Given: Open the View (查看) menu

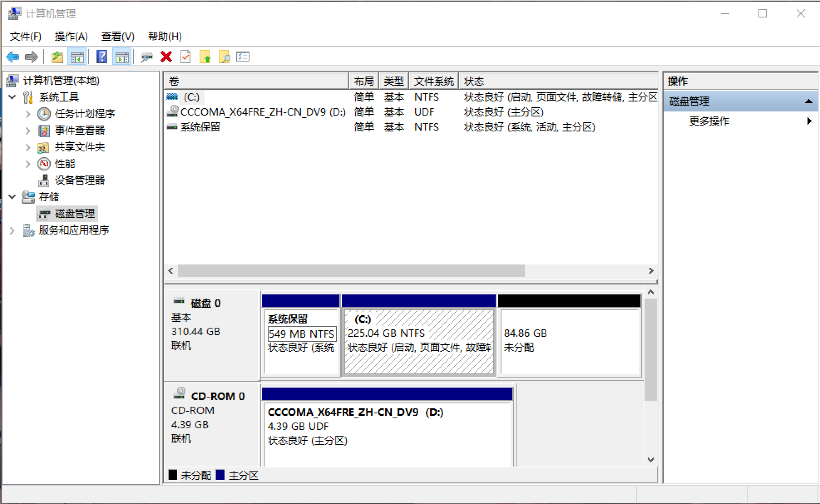Looking at the screenshot, I should click(x=118, y=37).
